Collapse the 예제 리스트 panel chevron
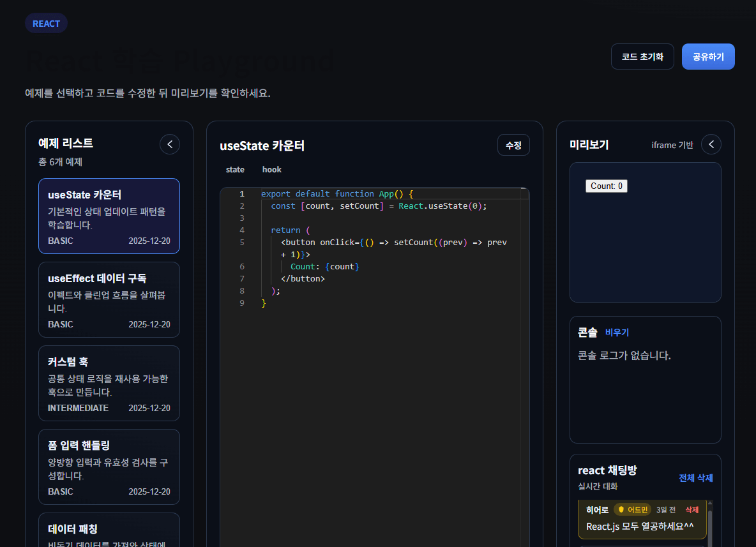The image size is (756, 547). pos(170,144)
